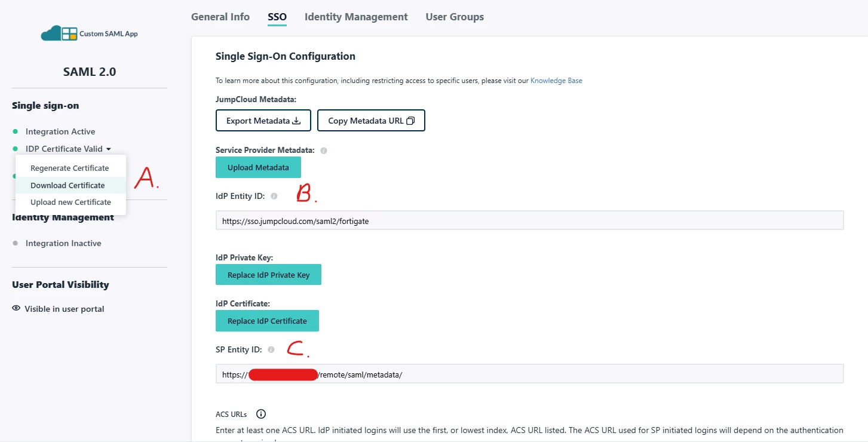Open the Knowledge Base link
This screenshot has width=868, height=442.
[556, 81]
